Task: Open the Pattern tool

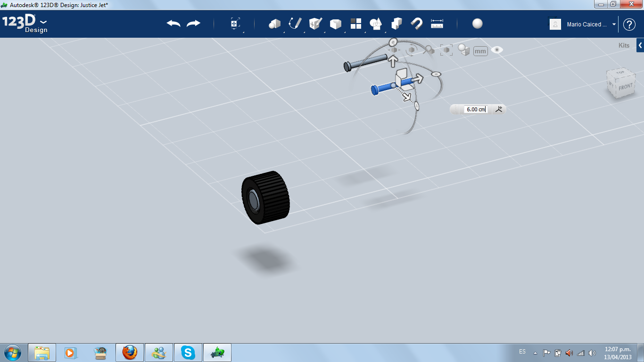Action: tap(356, 24)
